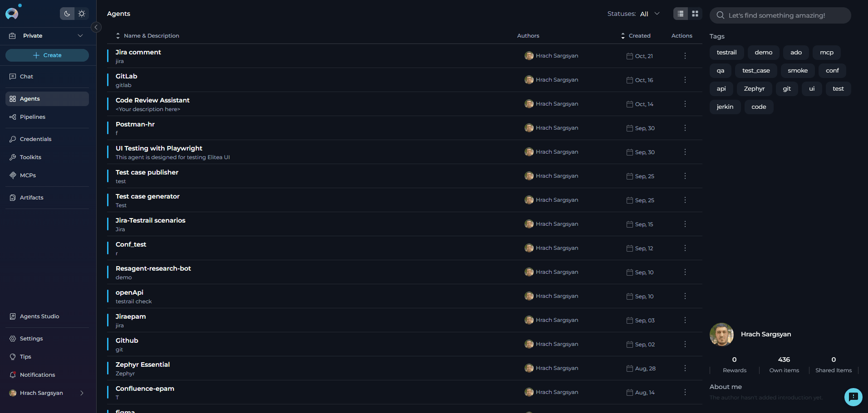Open the Private project dropdown
Screen dimensions: 868x413
pos(47,36)
